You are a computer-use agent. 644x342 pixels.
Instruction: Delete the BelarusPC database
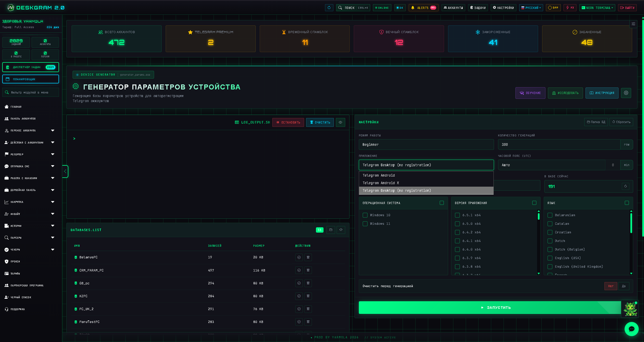point(308,257)
